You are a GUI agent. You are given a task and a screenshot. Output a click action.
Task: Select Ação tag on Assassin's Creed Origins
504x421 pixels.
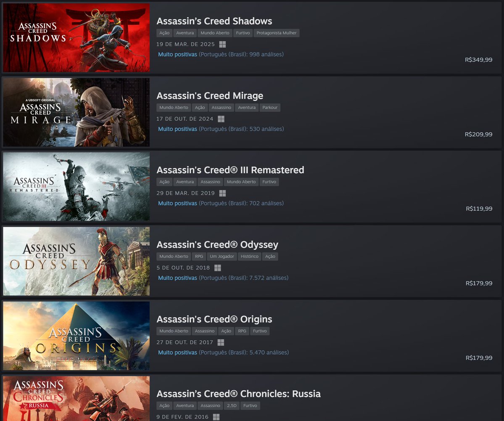(226, 331)
